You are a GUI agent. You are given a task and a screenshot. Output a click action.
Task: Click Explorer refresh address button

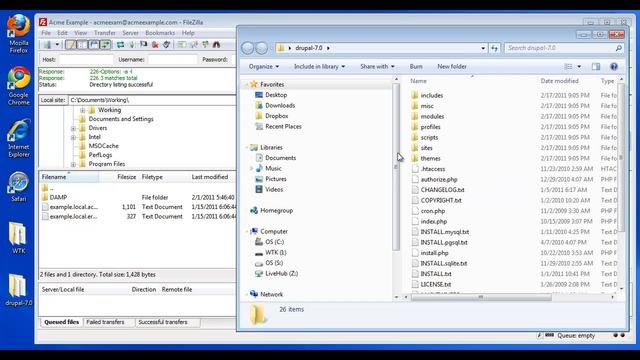tap(494, 48)
